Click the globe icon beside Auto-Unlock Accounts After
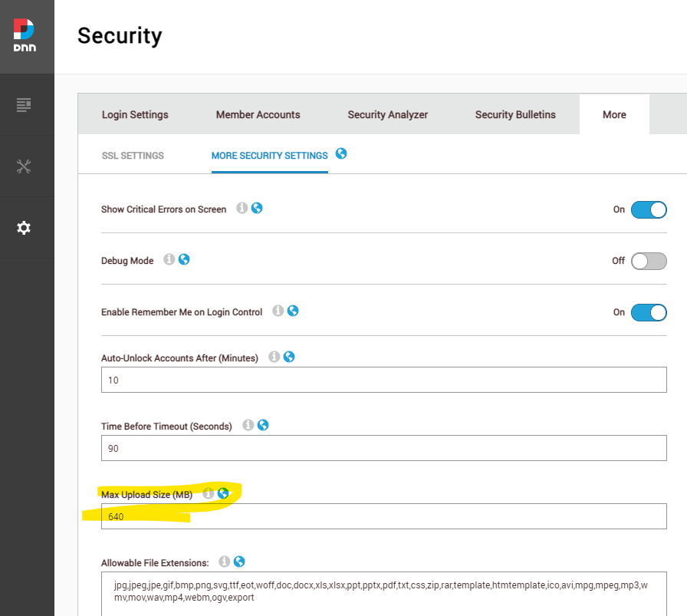This screenshot has height=616, width=687. click(288, 356)
